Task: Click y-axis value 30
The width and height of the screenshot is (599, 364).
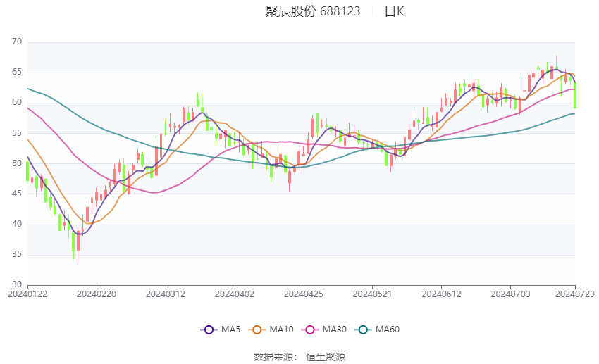Action: [x=17, y=284]
